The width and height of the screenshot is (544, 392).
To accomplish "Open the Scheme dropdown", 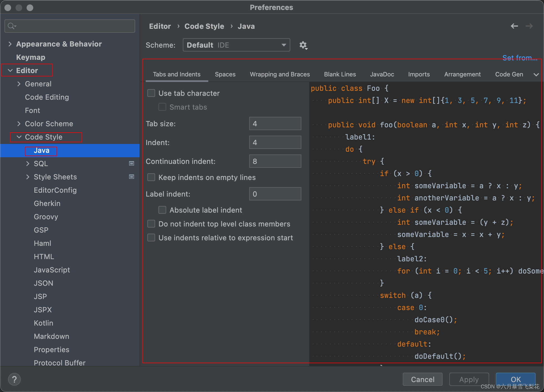I will (236, 45).
